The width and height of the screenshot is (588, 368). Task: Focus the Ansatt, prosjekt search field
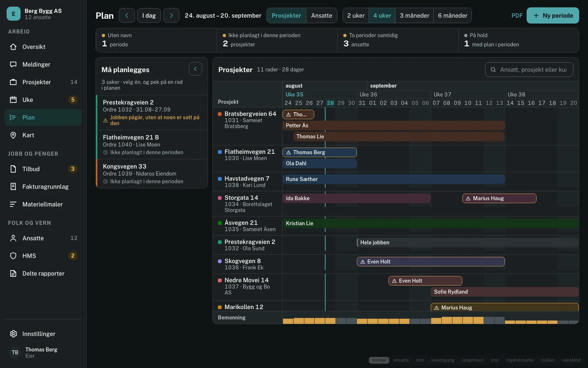(x=529, y=70)
